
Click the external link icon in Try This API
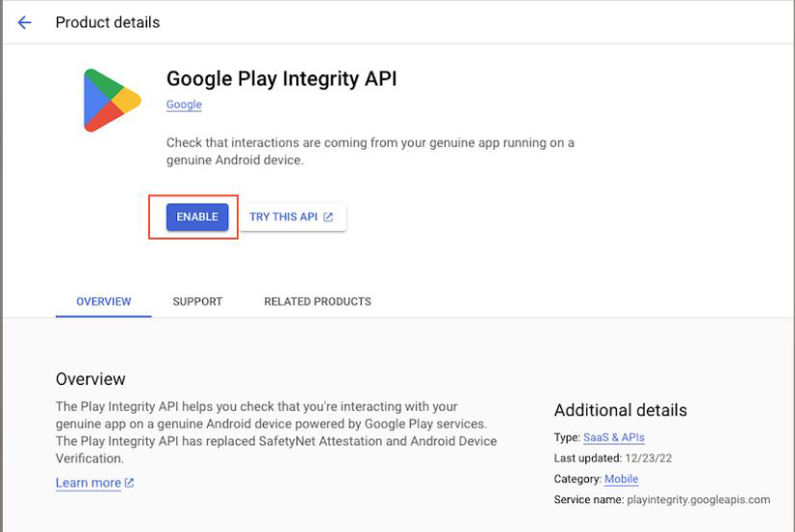tap(328, 216)
